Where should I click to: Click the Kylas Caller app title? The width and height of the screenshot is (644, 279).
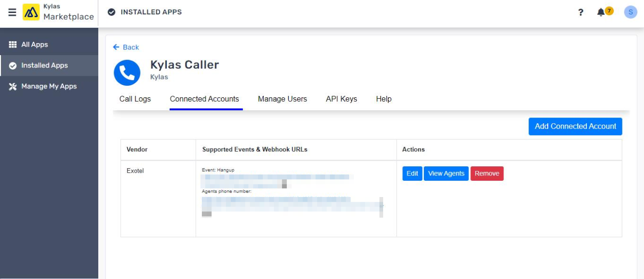(x=185, y=65)
